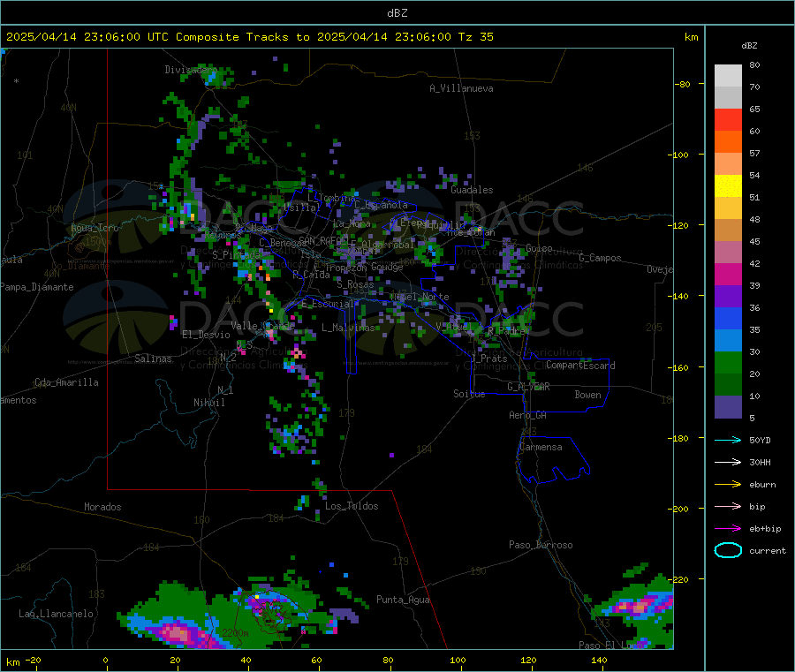Click the N_1 place label
The height and width of the screenshot is (672, 795).
pyautogui.click(x=225, y=390)
